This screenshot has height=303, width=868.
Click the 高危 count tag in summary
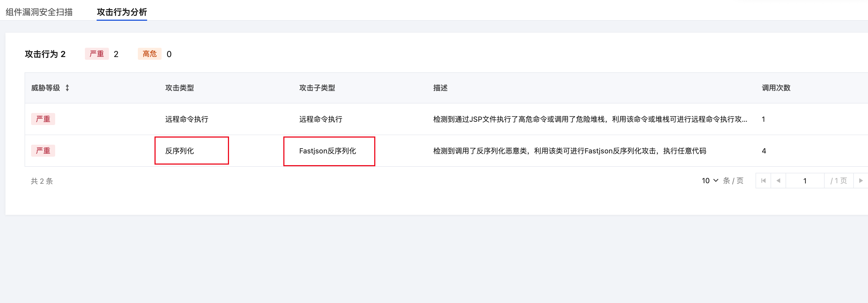(150, 54)
